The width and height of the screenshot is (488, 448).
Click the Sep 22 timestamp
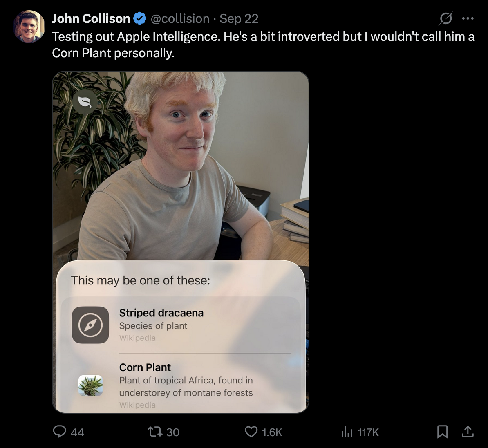[239, 19]
